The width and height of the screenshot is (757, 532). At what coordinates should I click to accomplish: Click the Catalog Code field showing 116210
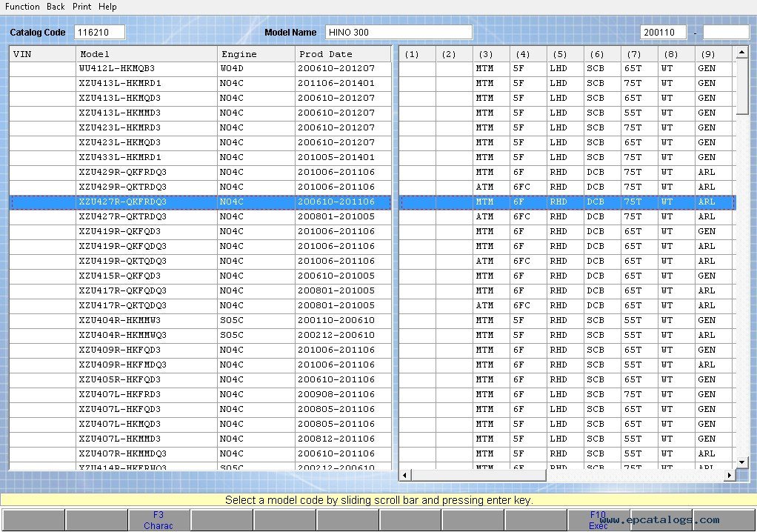click(99, 33)
